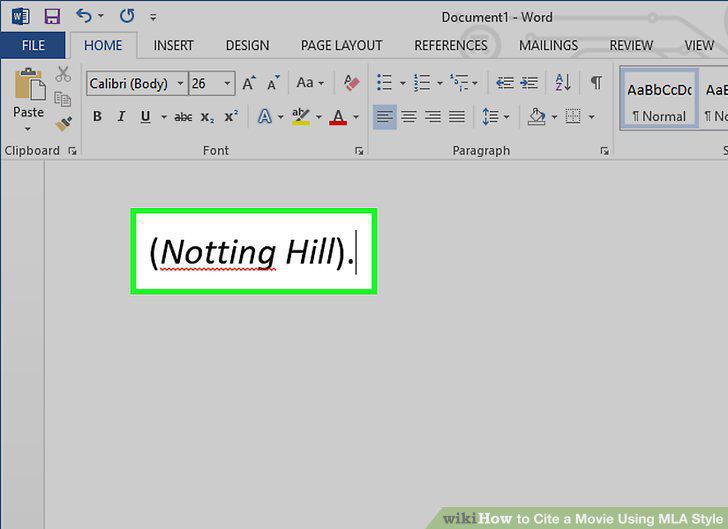Open the FILE tab
The height and width of the screenshot is (529, 728).
click(33, 46)
